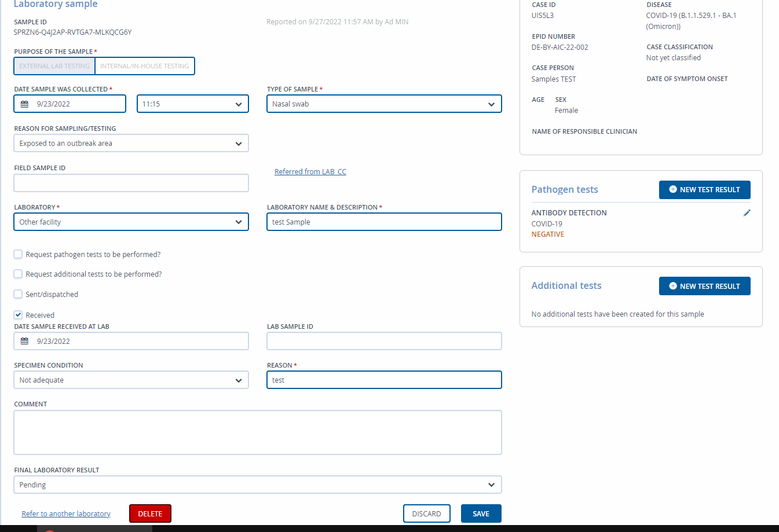Click Not yet classified case classification
This screenshot has height=532, width=779.
tap(674, 58)
